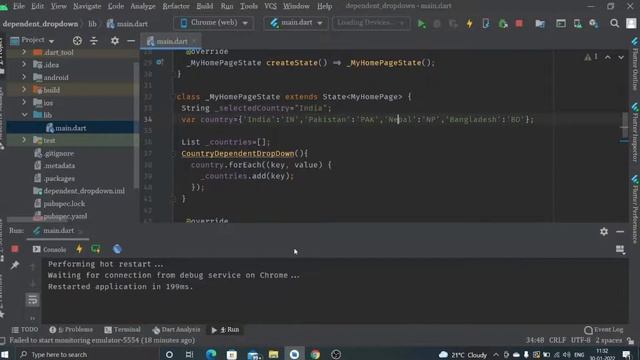Open Chrome from Windows taskbar
640x360 pixels.
pyautogui.click(x=315, y=354)
